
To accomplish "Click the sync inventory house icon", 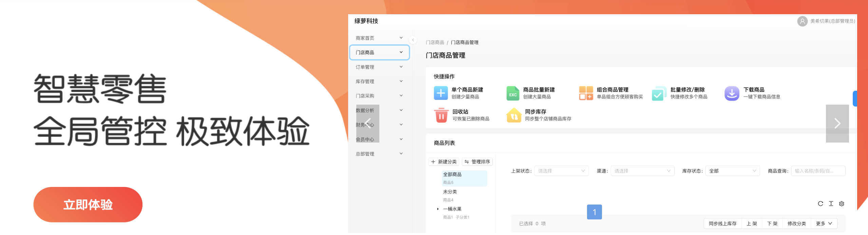I will [514, 115].
